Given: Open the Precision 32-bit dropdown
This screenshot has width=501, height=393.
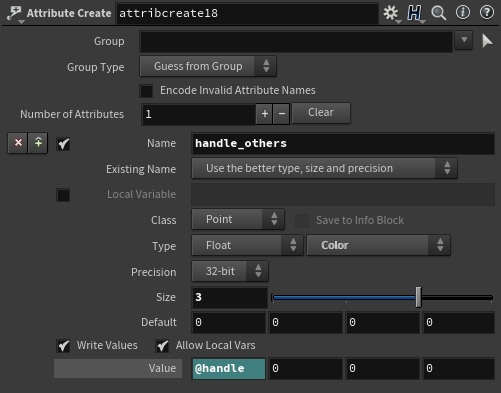Looking at the screenshot, I should click(x=230, y=271).
